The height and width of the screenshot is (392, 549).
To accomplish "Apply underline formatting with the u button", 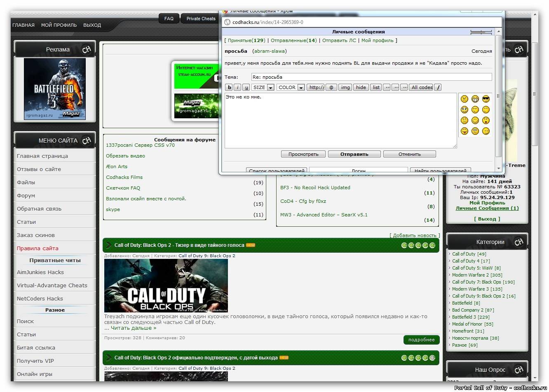I will click(x=246, y=87).
